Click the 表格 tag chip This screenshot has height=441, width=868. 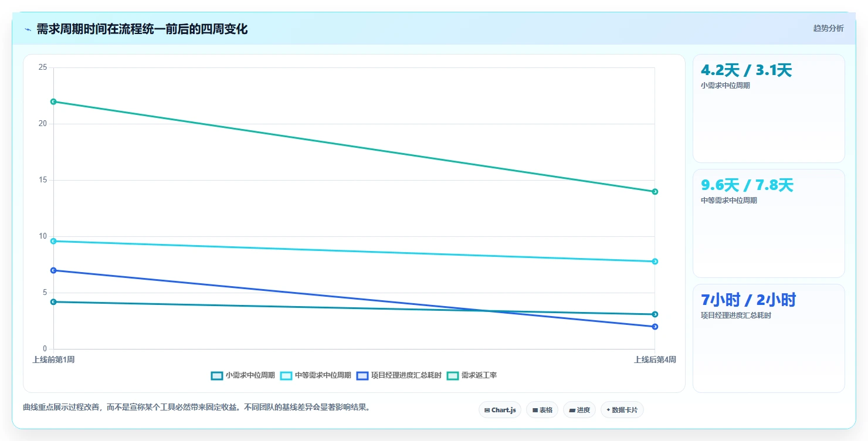tap(542, 410)
